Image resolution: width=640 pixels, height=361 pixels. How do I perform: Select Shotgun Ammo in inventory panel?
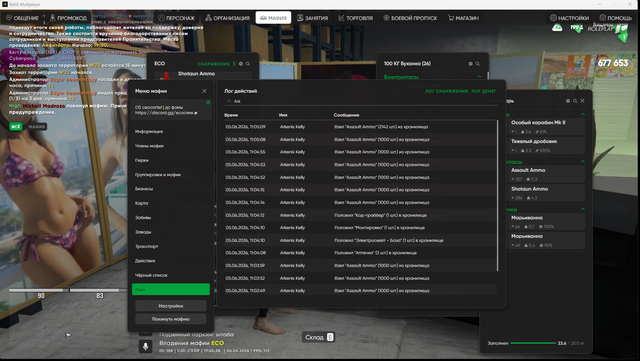[x=546, y=193]
